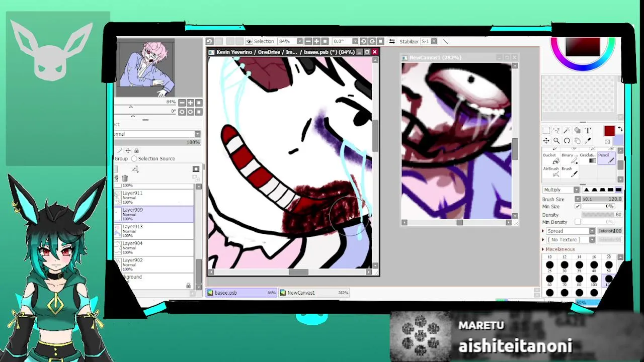Open Brush Size multiplier dropdown button

(x=578, y=199)
